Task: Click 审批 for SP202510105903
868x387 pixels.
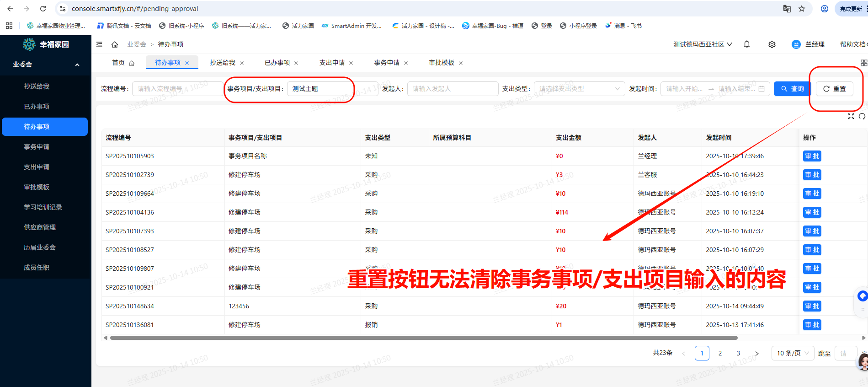Action: pos(812,156)
